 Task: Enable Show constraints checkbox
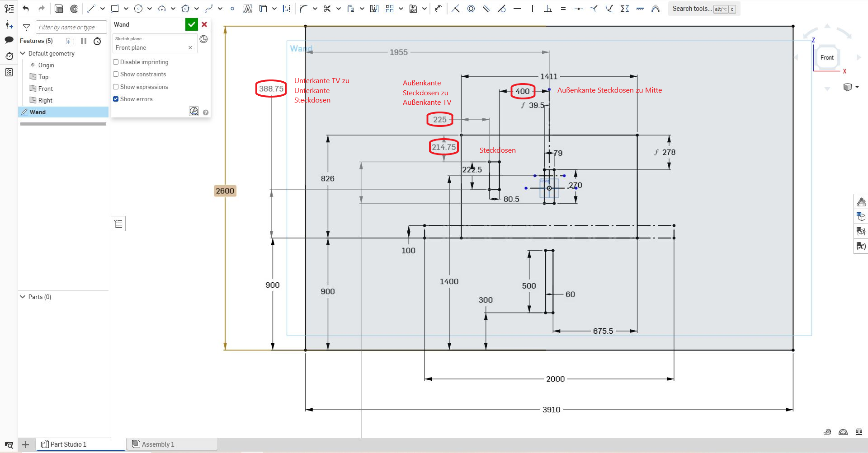[x=116, y=74]
